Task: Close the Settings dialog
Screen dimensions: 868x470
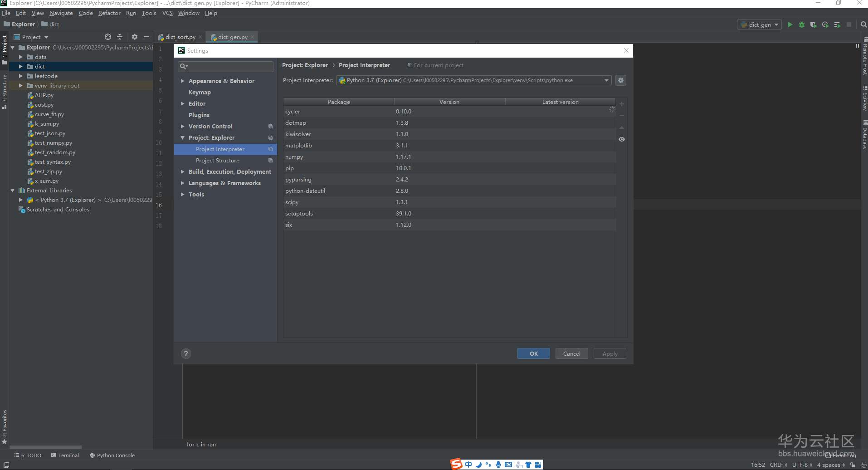Action: tap(626, 50)
